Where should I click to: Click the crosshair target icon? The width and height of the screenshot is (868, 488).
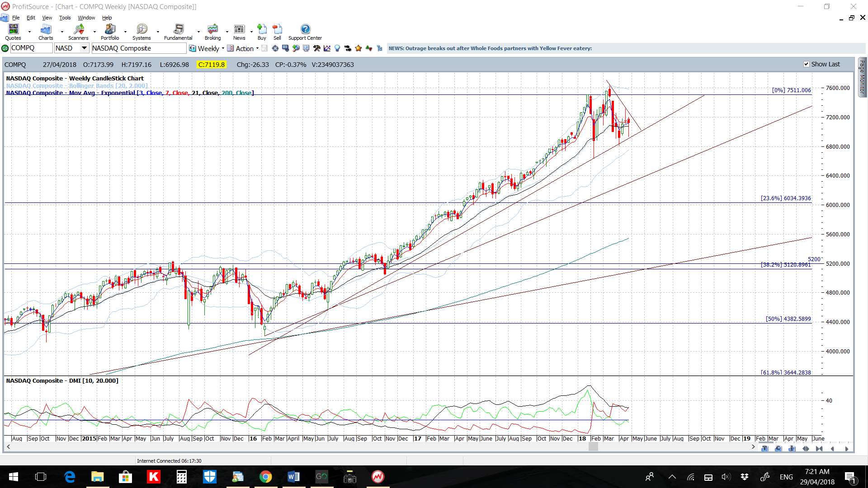click(275, 48)
